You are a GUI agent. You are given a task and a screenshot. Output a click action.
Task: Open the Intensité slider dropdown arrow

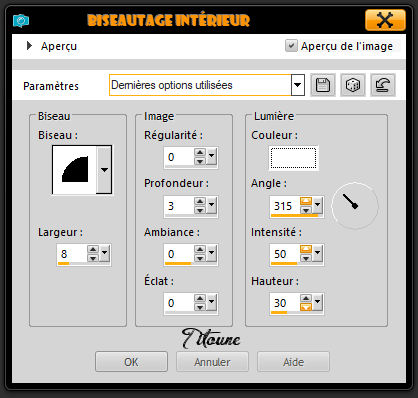click(x=318, y=253)
